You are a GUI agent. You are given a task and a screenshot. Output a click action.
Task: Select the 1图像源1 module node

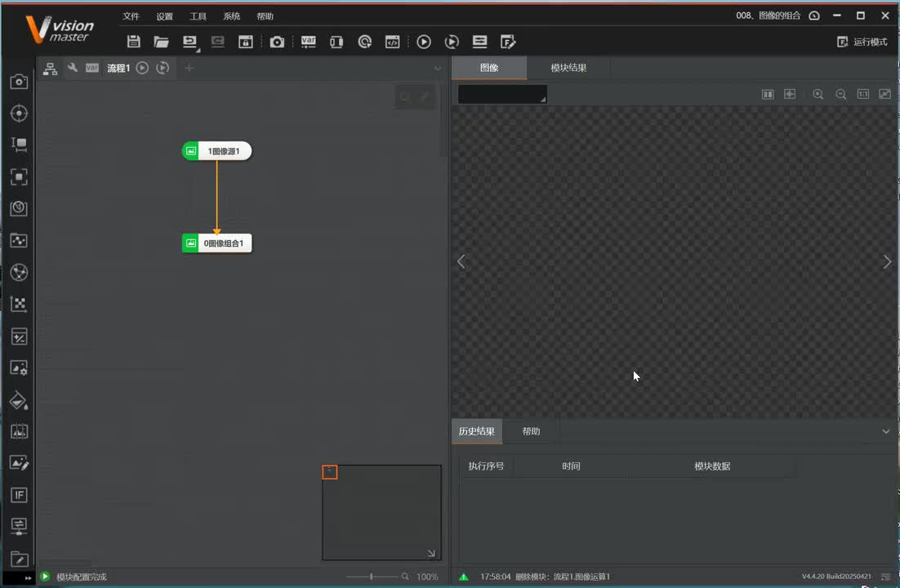217,151
